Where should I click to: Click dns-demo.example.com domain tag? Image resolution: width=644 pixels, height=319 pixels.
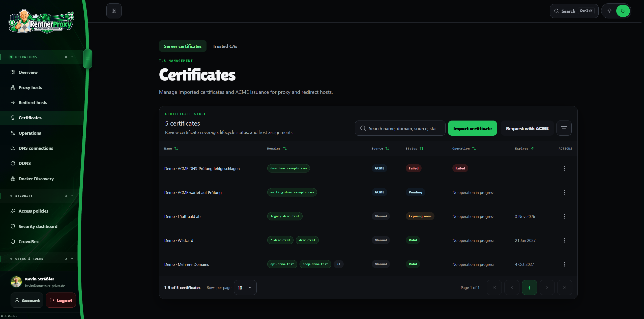288,168
